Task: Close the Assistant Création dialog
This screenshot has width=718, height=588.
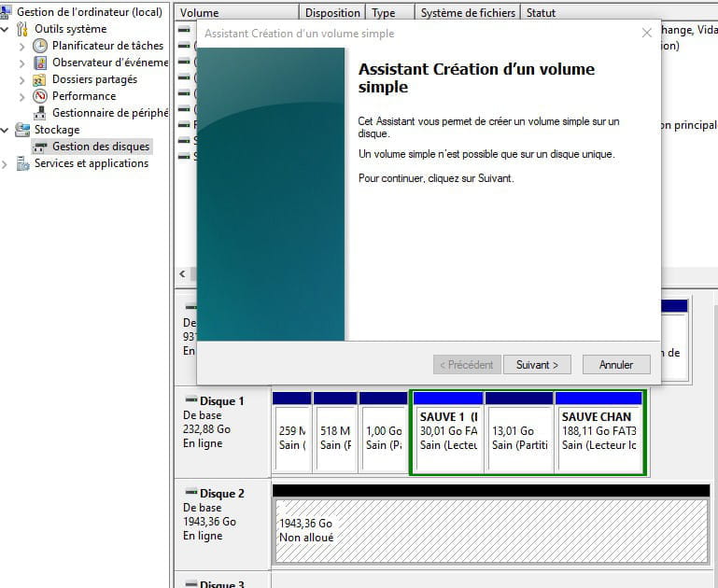Action: (647, 33)
